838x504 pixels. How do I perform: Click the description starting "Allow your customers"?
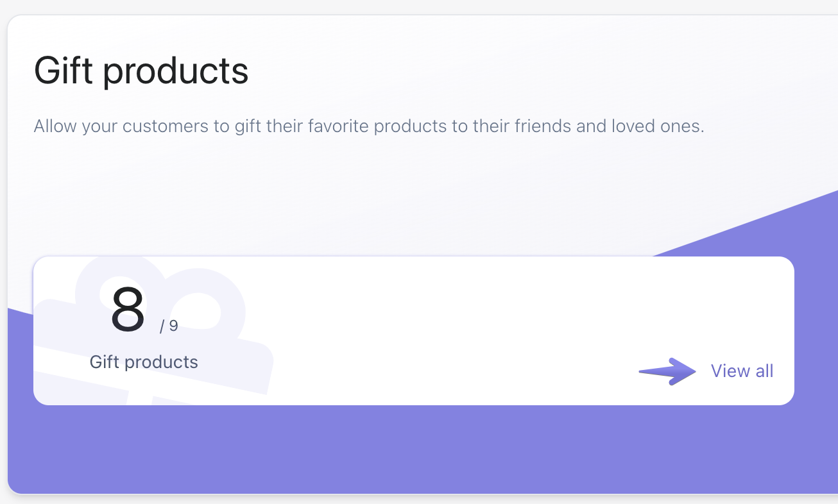(x=369, y=126)
